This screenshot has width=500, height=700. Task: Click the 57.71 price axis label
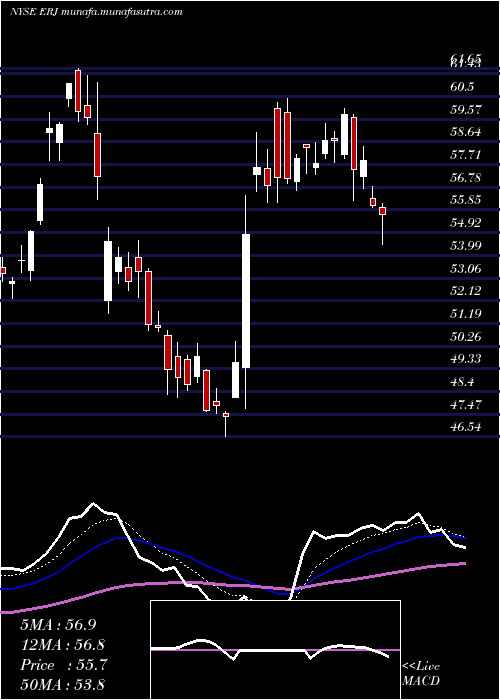coord(466,155)
